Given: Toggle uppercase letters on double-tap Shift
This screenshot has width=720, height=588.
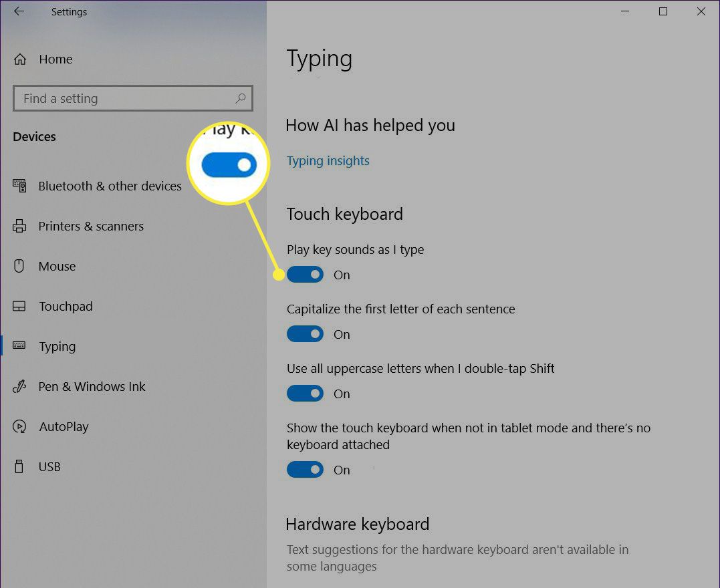Looking at the screenshot, I should (x=305, y=394).
